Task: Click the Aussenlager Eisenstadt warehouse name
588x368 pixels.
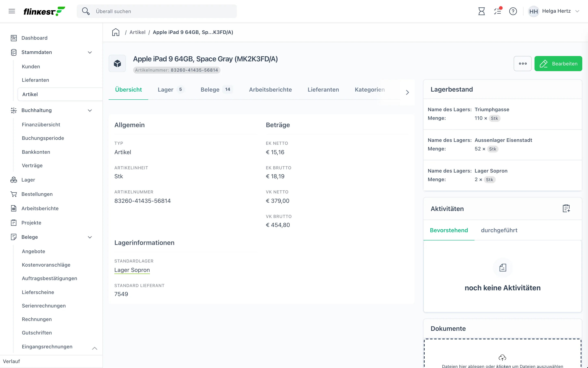Action: tap(503, 140)
